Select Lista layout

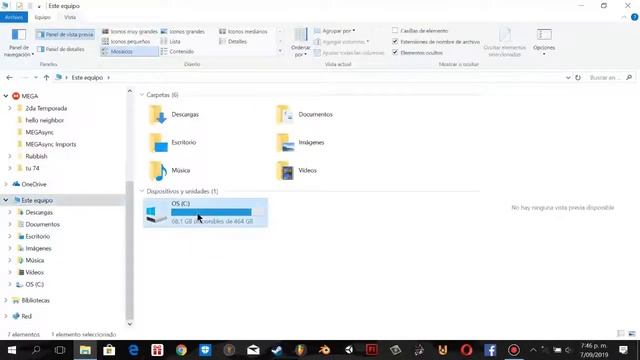coord(171,42)
